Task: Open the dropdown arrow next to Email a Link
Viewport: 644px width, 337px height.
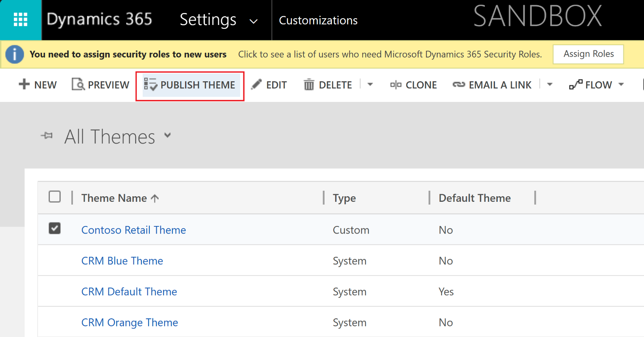Action: [x=550, y=84]
